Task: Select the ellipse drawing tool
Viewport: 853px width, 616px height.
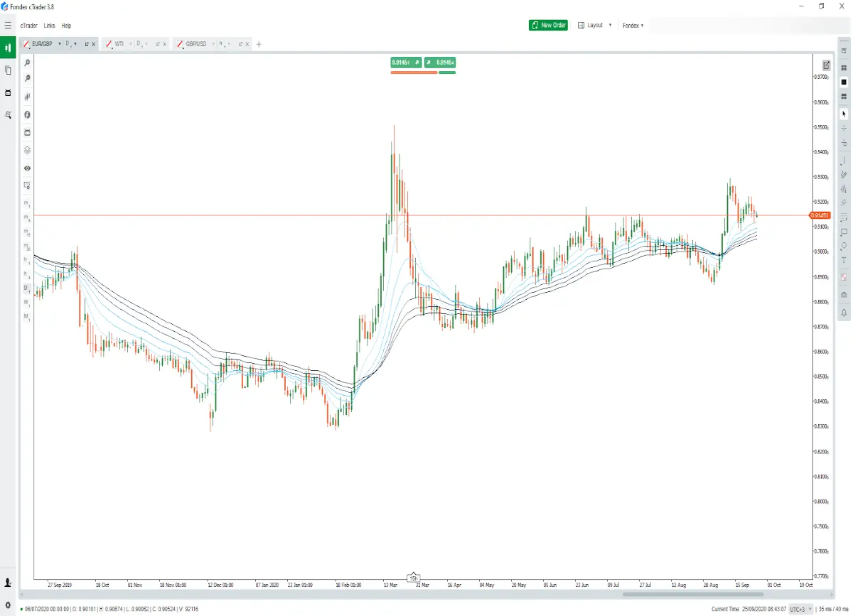Action: click(x=844, y=246)
